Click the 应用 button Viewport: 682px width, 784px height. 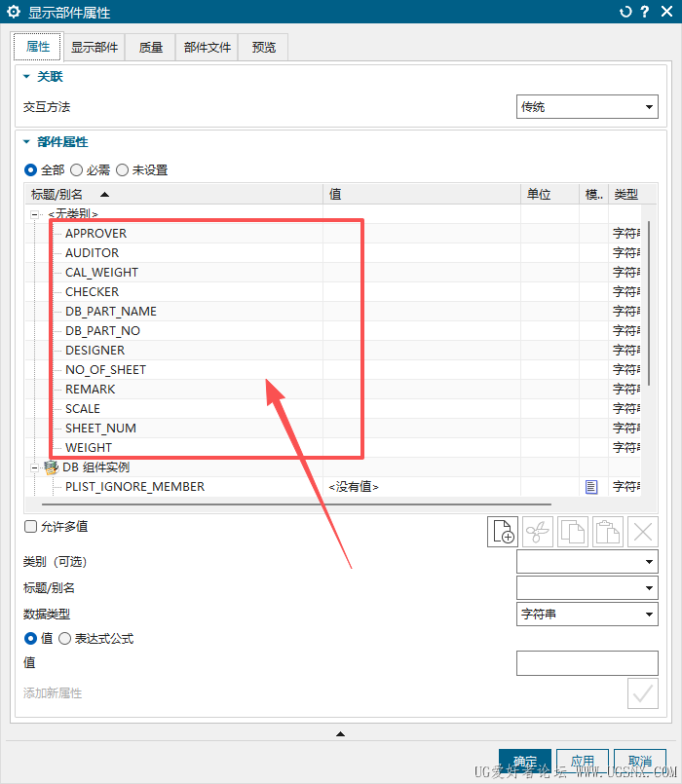[583, 762]
